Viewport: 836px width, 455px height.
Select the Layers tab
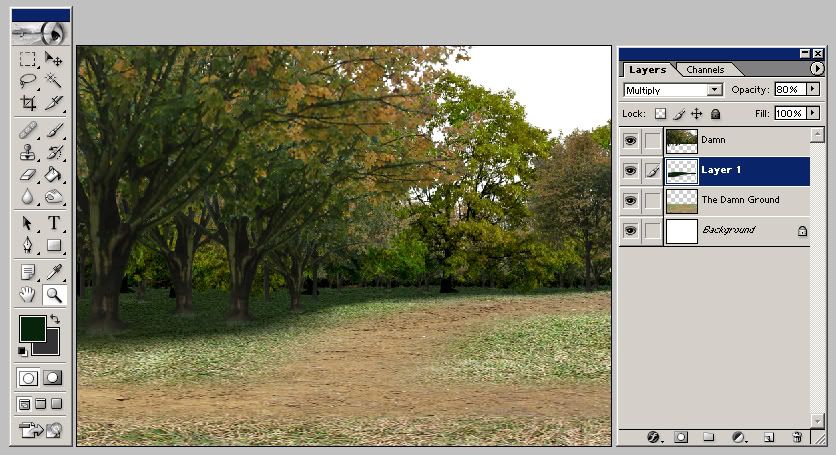(647, 70)
